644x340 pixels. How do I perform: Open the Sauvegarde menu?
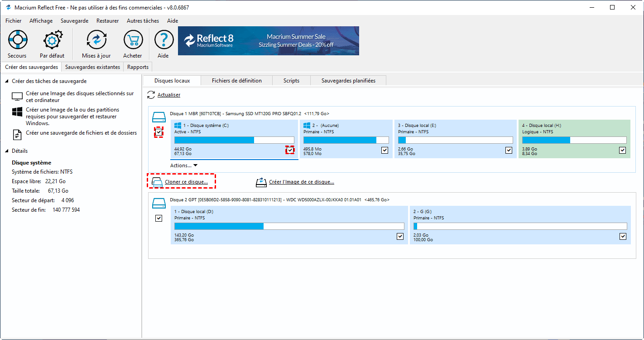click(74, 20)
